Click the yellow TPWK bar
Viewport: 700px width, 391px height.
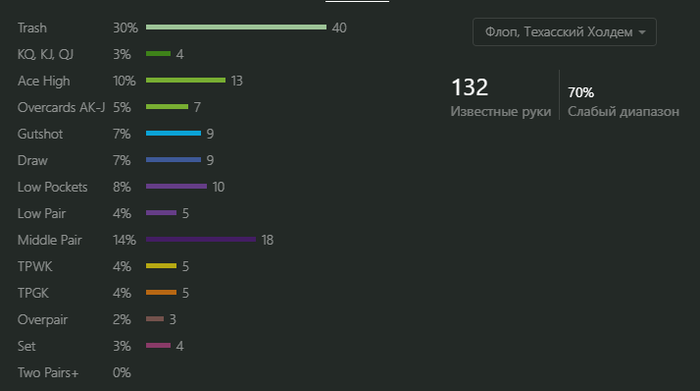click(161, 266)
